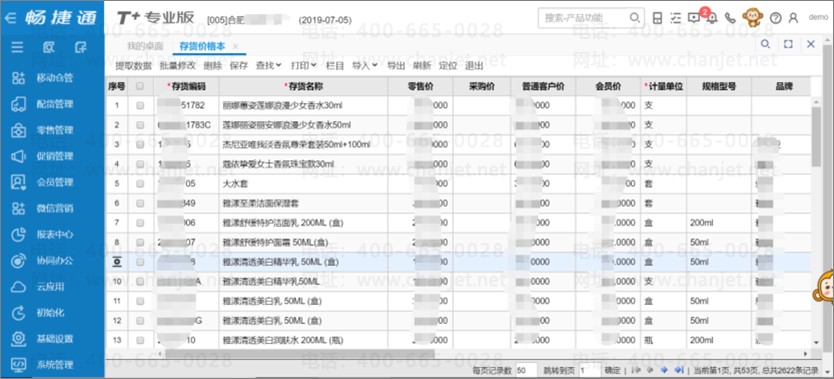Open the hamburger menu in the sidebar

pyautogui.click(x=18, y=47)
